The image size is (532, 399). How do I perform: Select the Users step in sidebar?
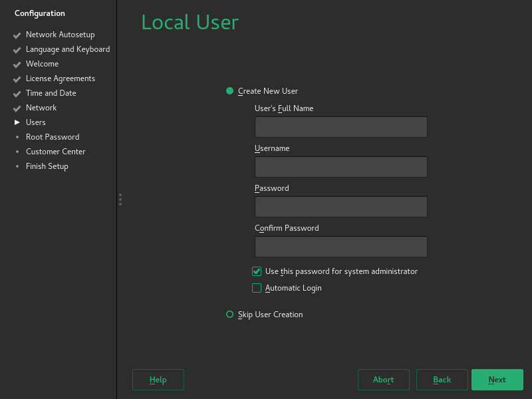point(36,122)
